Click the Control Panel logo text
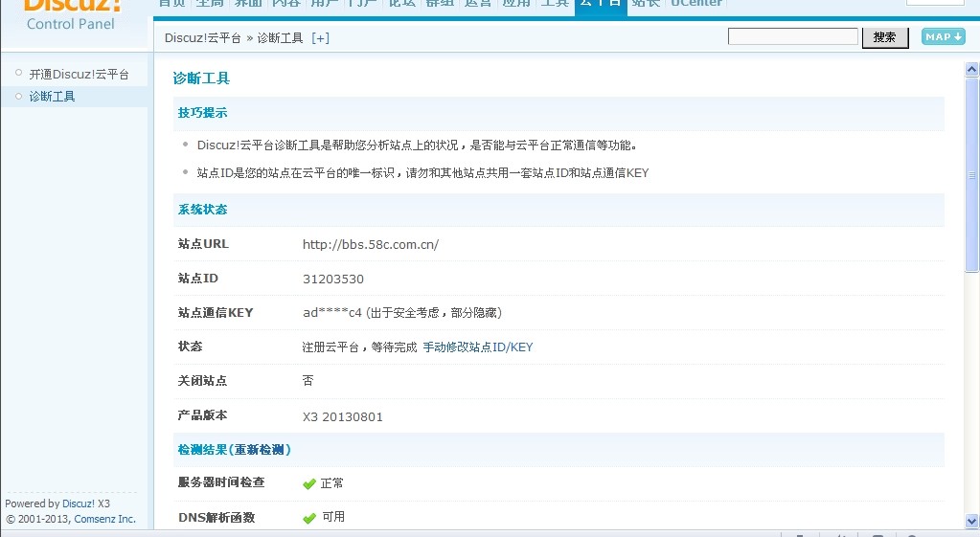The width and height of the screenshot is (980, 537). 71,24
